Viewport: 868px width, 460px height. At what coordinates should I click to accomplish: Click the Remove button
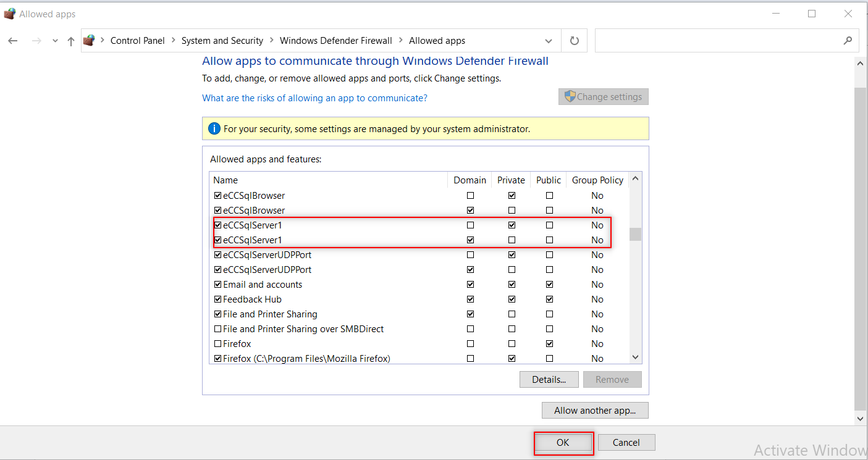pyautogui.click(x=612, y=380)
